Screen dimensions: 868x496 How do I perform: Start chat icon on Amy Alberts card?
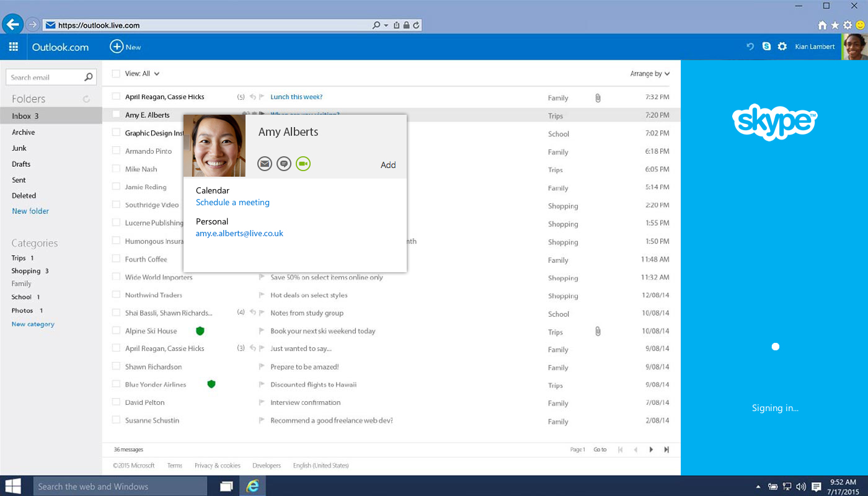click(284, 164)
